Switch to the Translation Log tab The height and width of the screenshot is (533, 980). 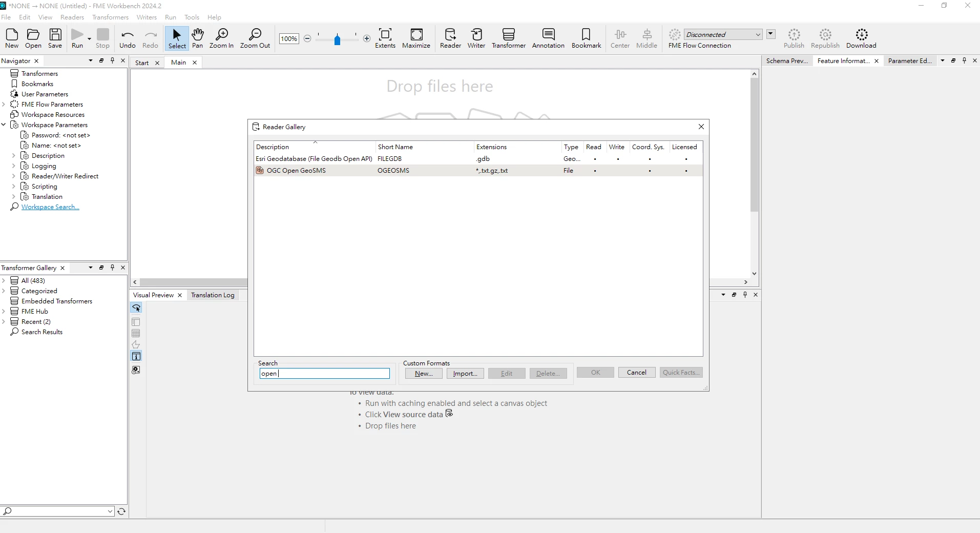click(x=213, y=295)
